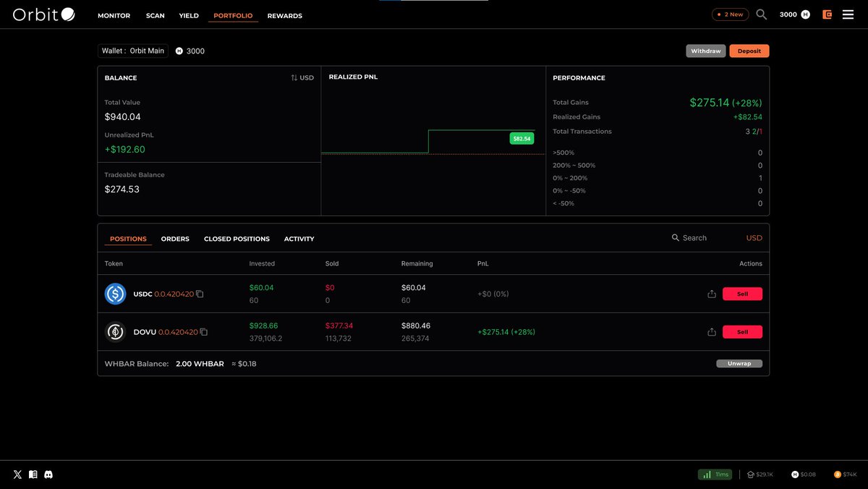Screen dimensions: 868x489
Task: Switch to the Closed Positions tab
Action: pos(237,239)
